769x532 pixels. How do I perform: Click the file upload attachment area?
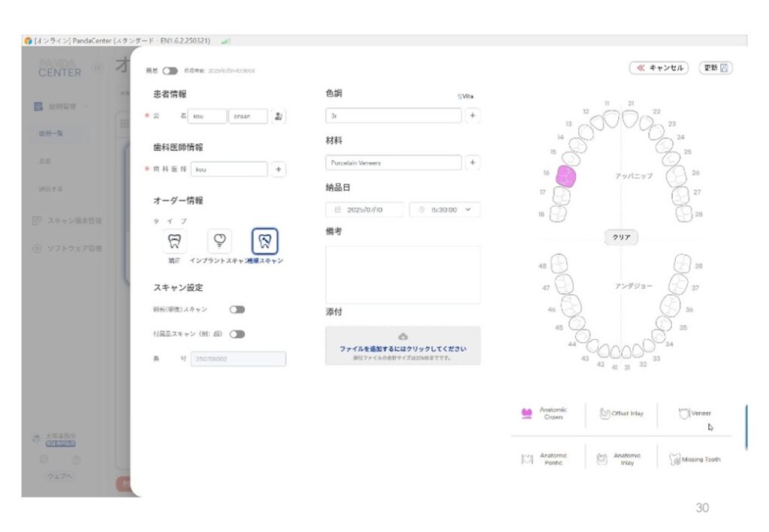tap(403, 345)
